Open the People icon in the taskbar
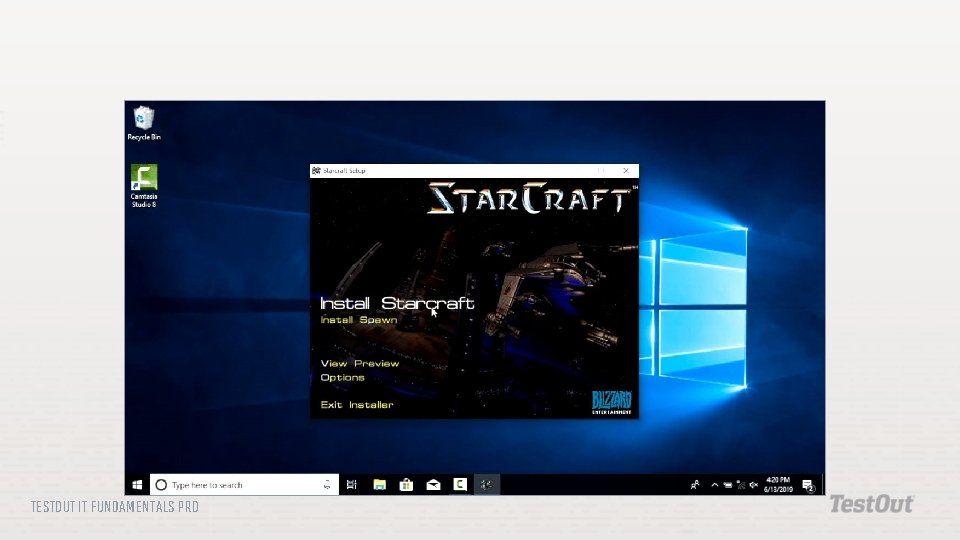The image size is (960, 540). 695,485
